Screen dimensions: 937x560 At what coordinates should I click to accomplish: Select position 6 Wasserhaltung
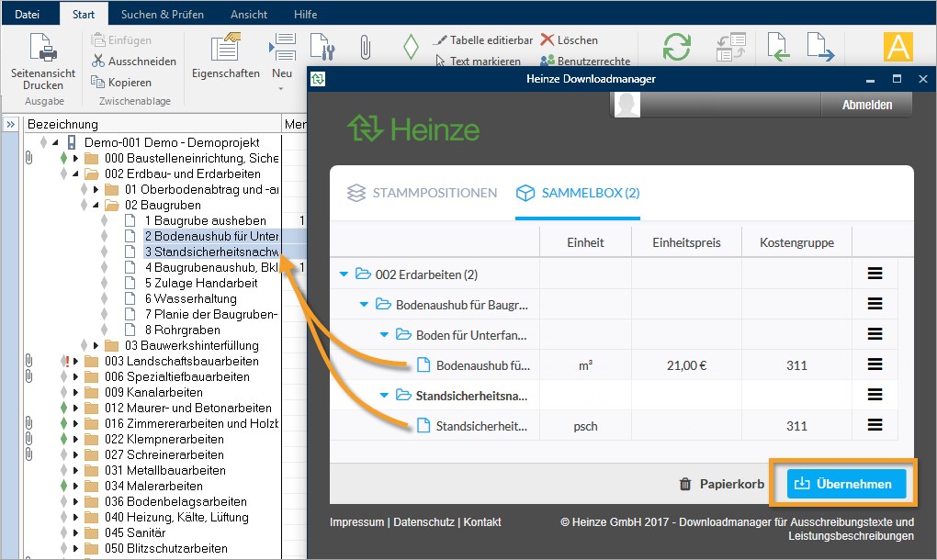(191, 298)
